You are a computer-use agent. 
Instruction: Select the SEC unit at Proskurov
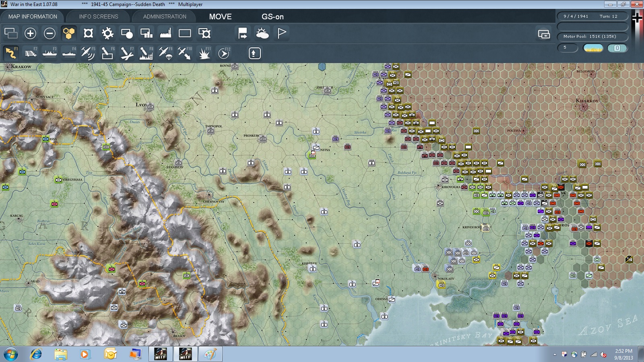pyautogui.click(x=263, y=139)
